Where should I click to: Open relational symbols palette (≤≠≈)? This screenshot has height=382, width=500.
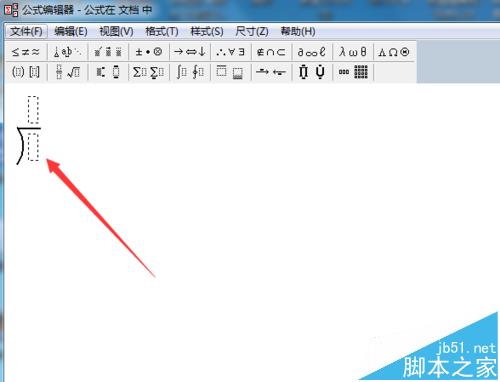point(26,52)
